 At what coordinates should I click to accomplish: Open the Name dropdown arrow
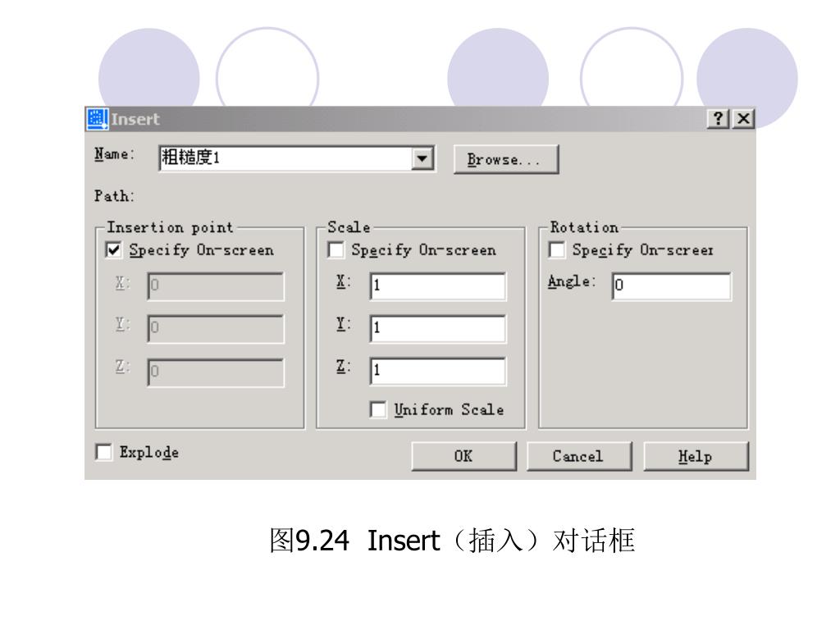click(x=422, y=158)
